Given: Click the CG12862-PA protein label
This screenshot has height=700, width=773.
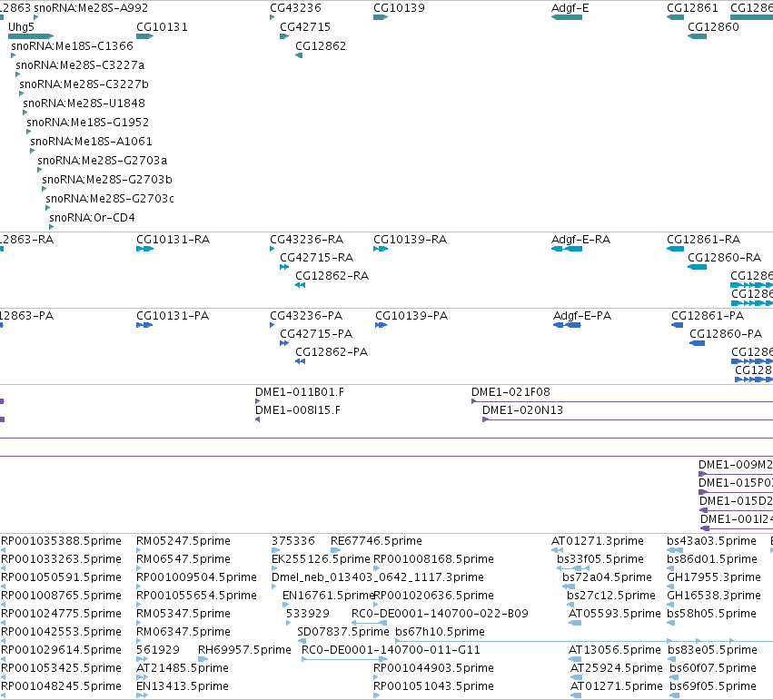Looking at the screenshot, I should 332,352.
